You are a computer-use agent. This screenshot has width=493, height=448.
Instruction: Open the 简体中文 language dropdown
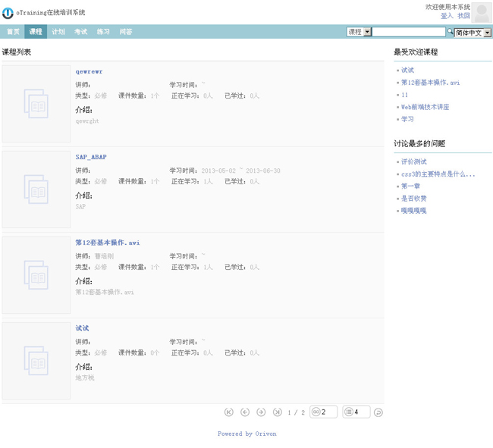coord(473,33)
